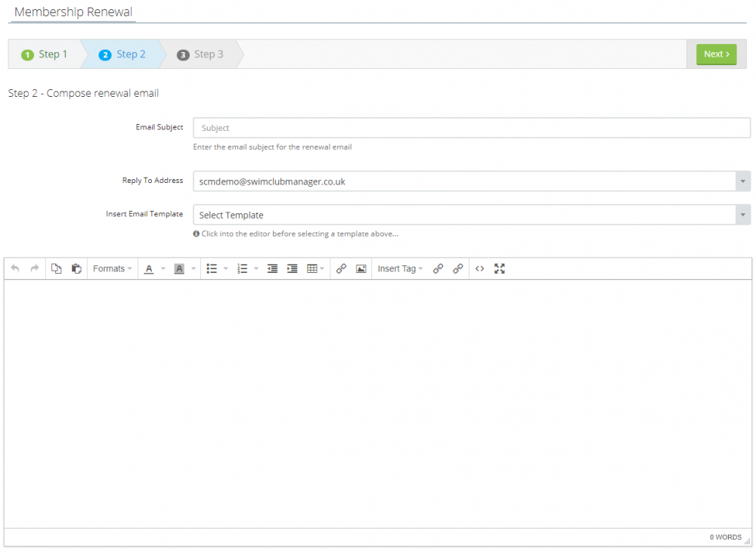Image resolution: width=756 pixels, height=552 pixels.
Task: Click the Undo icon in editor toolbar
Action: [15, 268]
